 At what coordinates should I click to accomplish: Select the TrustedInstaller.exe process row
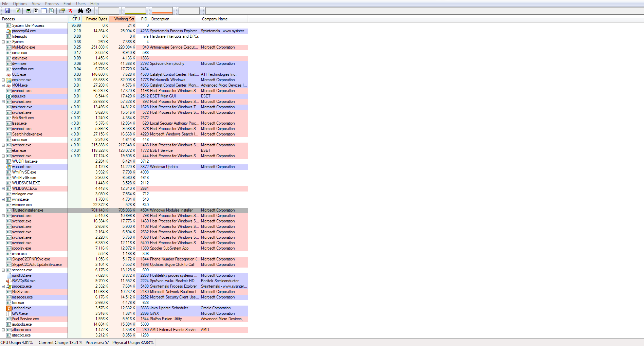tap(124, 210)
